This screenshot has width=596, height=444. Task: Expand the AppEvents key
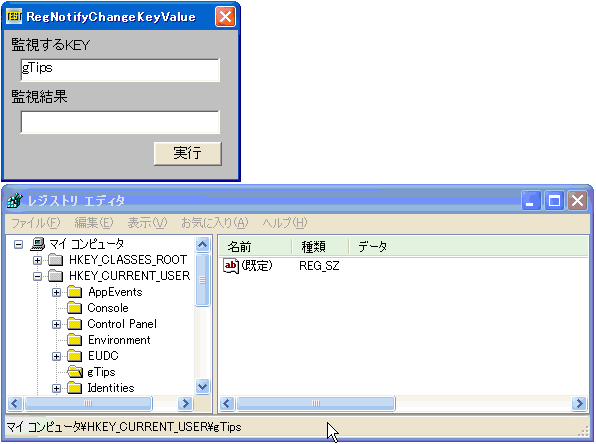click(x=56, y=292)
